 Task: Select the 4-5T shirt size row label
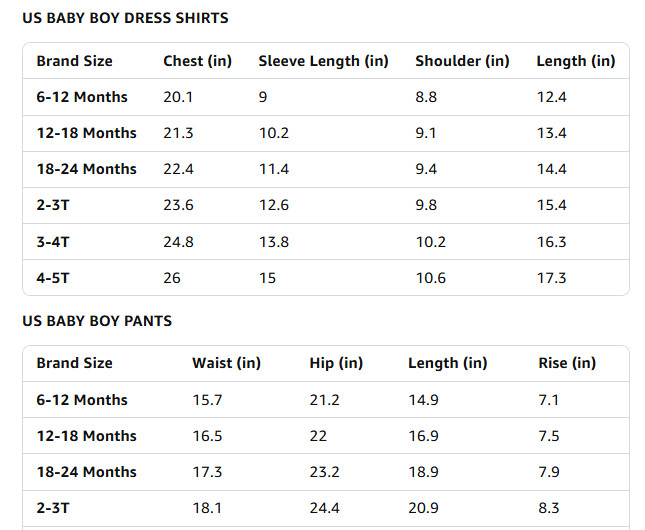[x=53, y=278]
